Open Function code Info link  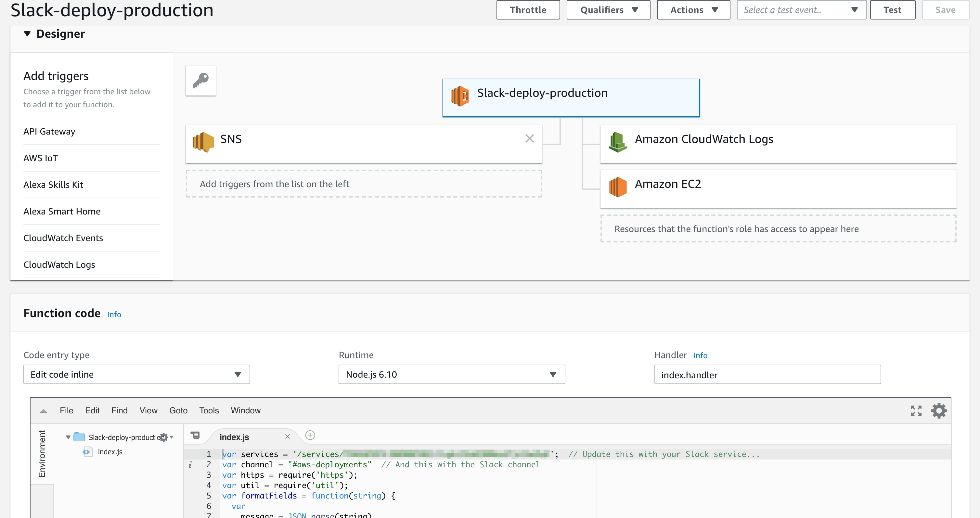coord(114,314)
